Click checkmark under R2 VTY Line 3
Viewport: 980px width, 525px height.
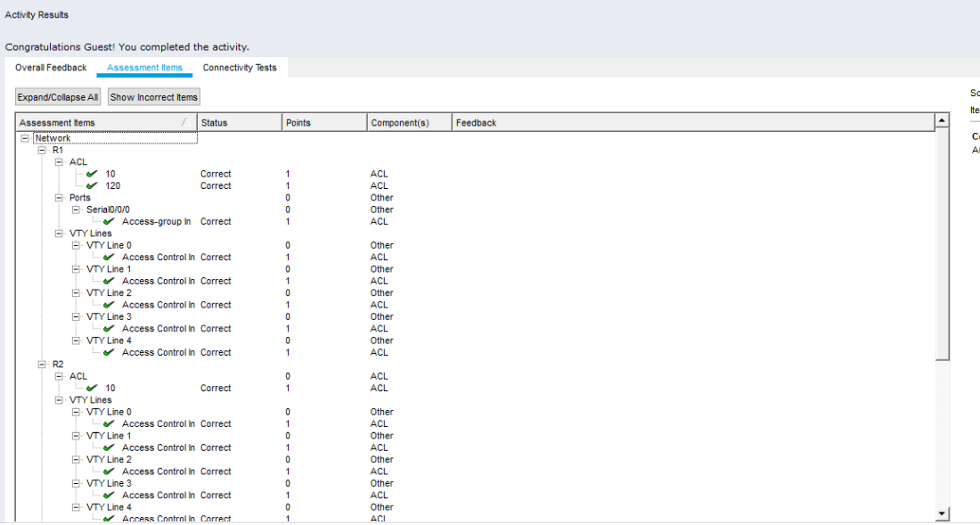click(109, 496)
